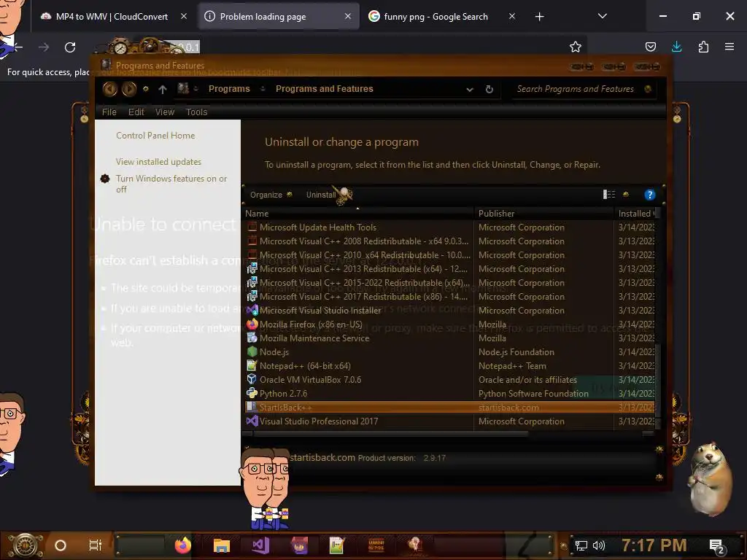Open volume control in system tray
The width and height of the screenshot is (747, 560).
[x=599, y=545]
